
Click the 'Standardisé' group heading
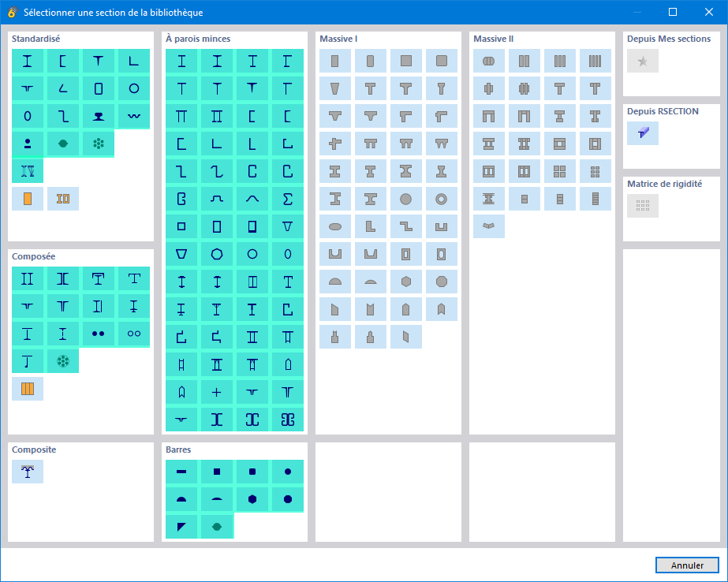click(35, 39)
